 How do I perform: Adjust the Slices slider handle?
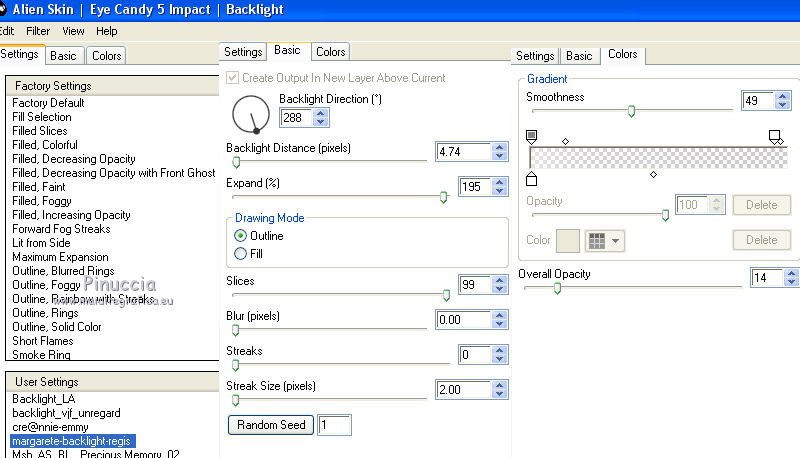pyautogui.click(x=446, y=295)
